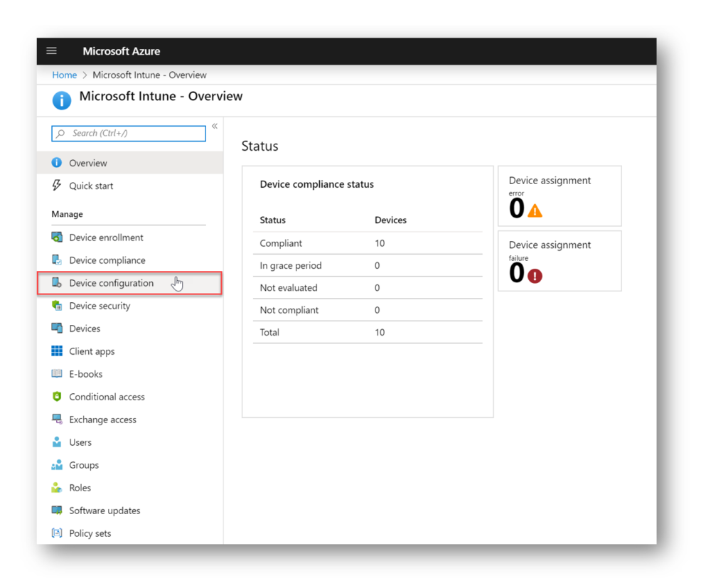Click the Not evaluated count 0

[377, 287]
